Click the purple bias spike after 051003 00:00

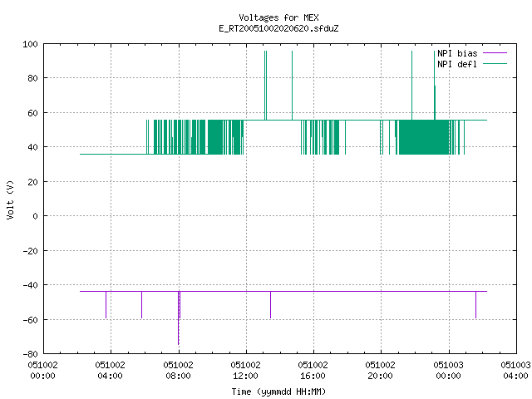pyautogui.click(x=475, y=305)
